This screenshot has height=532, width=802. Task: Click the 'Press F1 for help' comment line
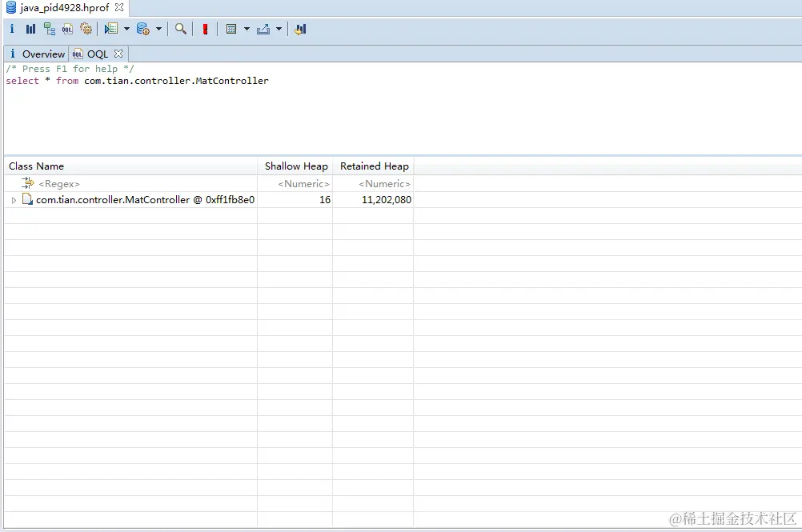(70, 69)
